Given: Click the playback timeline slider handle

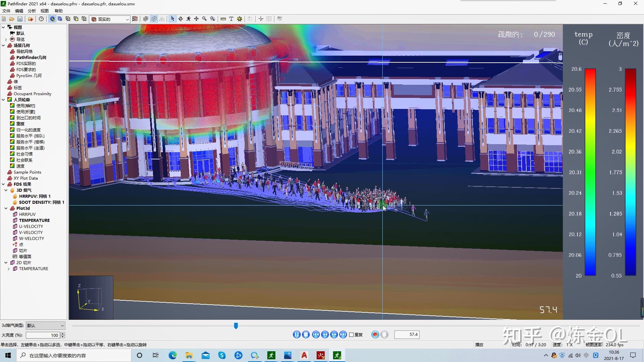Looking at the screenshot, I should click(236, 325).
